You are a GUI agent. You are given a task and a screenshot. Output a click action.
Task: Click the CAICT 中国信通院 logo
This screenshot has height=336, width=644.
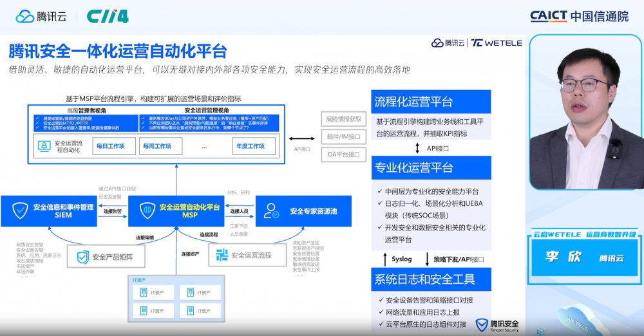[x=579, y=16]
